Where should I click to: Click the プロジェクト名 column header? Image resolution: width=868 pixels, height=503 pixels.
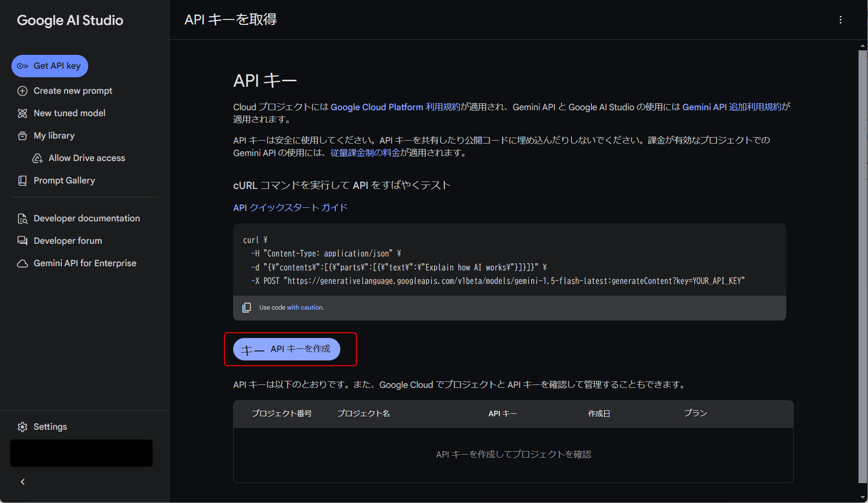[x=364, y=414]
